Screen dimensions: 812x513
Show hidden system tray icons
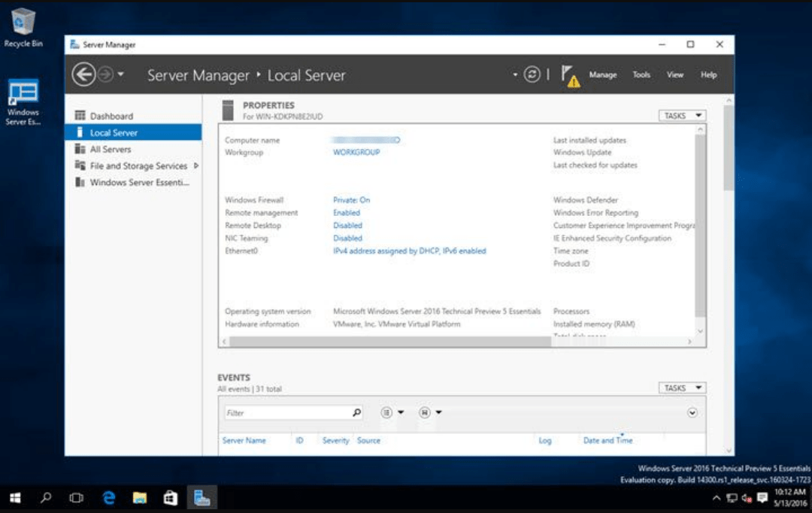tap(717, 498)
